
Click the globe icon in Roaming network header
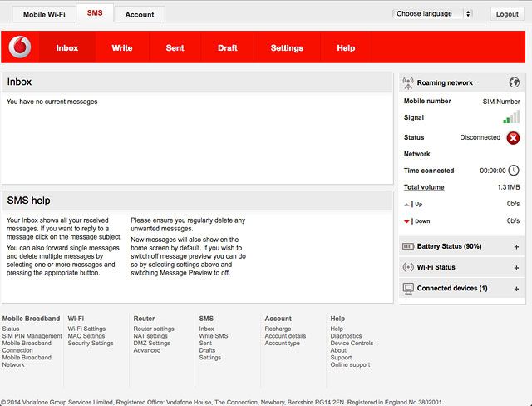click(x=515, y=82)
